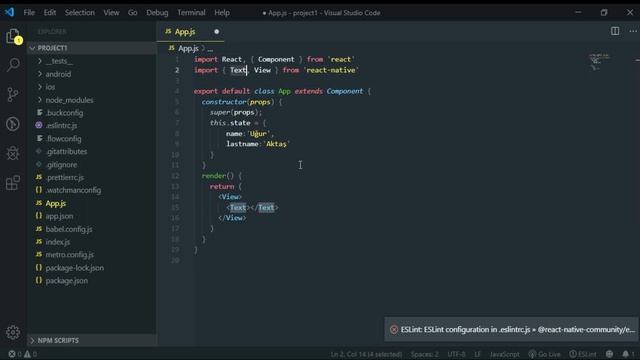
Task: Open the package.json file
Action: 67,280
